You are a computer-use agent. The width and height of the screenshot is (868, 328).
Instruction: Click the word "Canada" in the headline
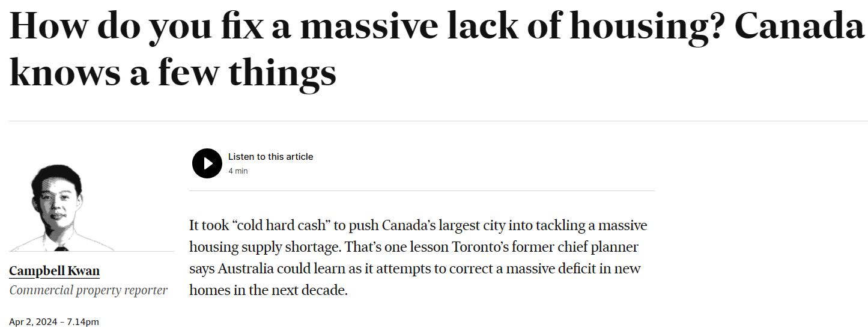tap(798, 28)
